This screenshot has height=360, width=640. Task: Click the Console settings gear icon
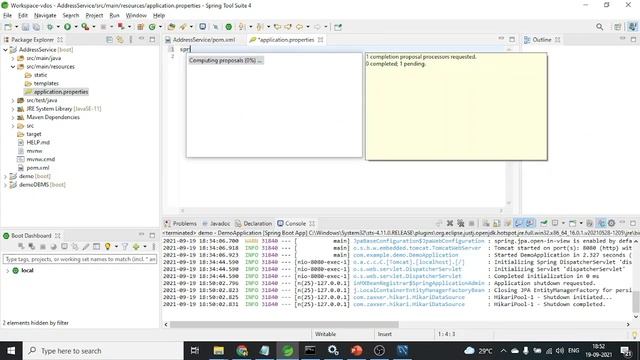pos(611,223)
